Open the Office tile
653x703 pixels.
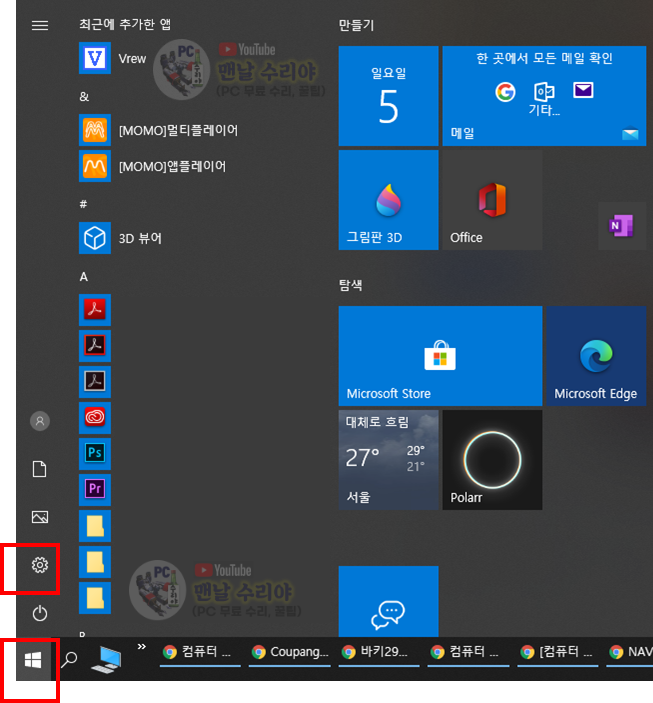coord(492,200)
